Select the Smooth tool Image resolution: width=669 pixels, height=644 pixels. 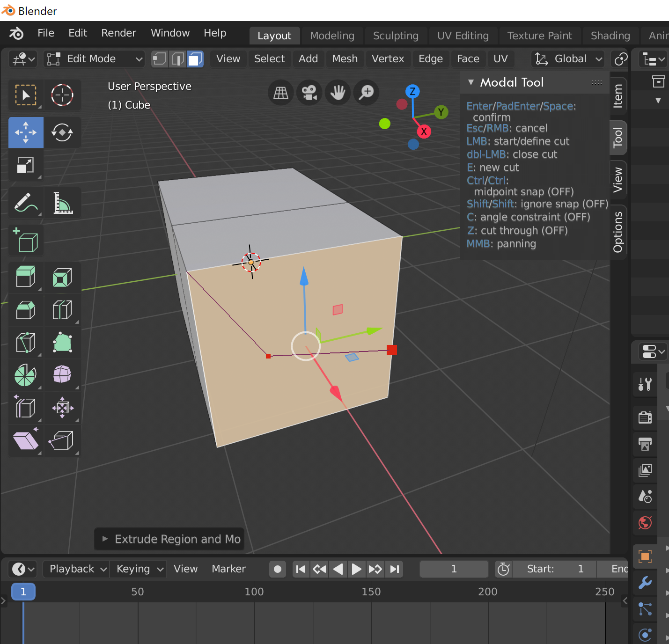(62, 375)
